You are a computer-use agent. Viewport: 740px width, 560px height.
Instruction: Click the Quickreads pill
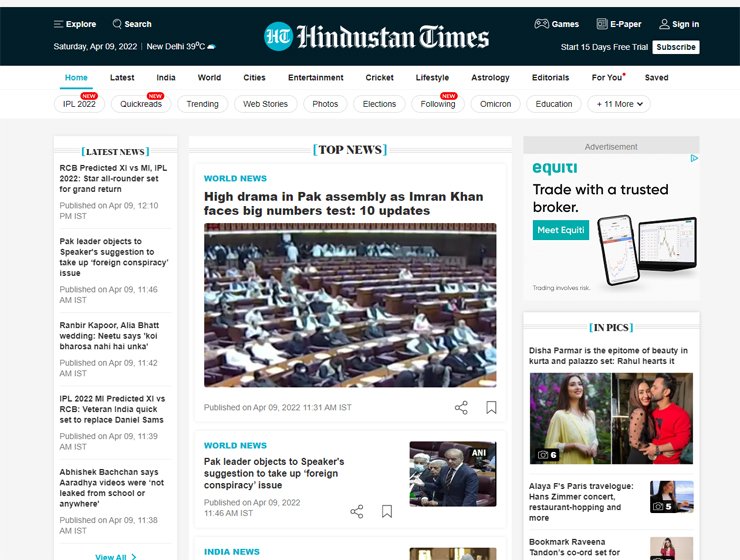(x=141, y=104)
